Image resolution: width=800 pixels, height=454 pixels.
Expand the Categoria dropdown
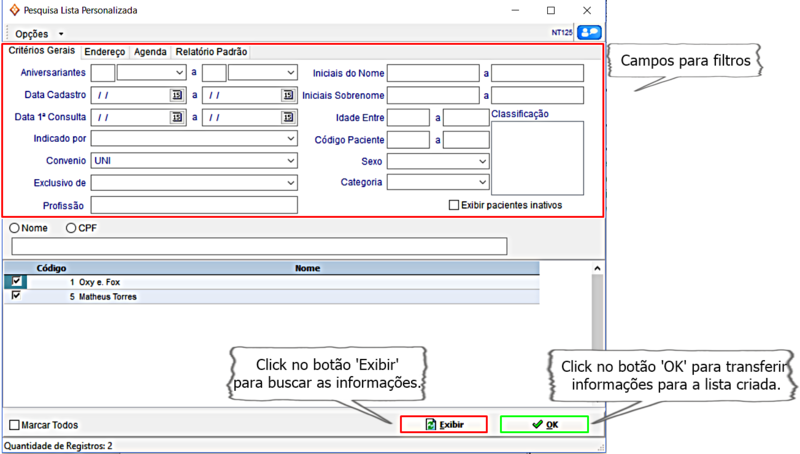click(x=482, y=183)
